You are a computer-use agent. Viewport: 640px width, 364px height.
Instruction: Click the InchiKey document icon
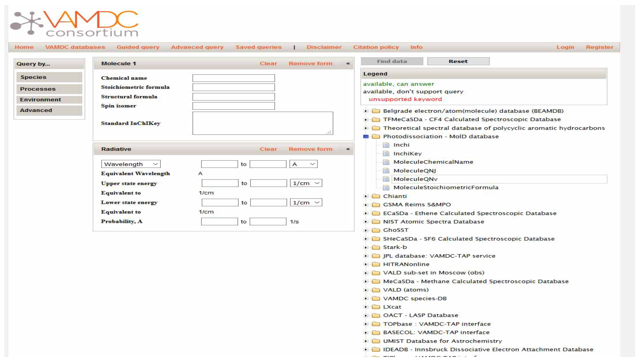click(386, 153)
